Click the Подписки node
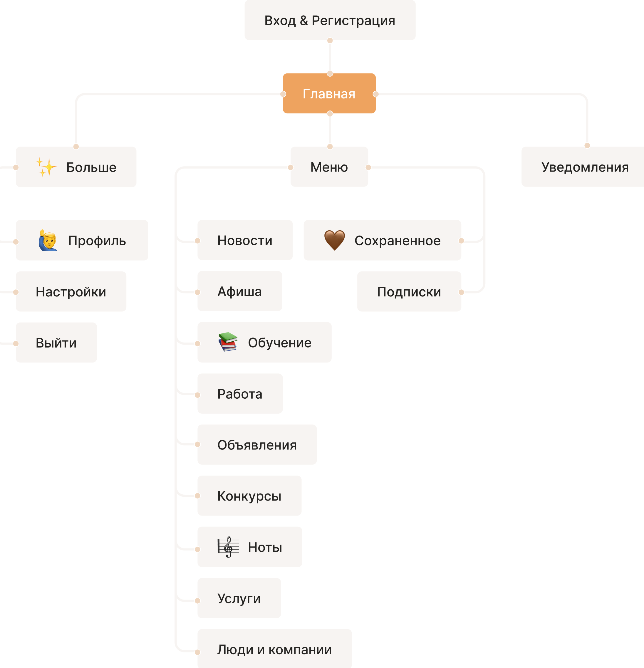 pyautogui.click(x=409, y=292)
